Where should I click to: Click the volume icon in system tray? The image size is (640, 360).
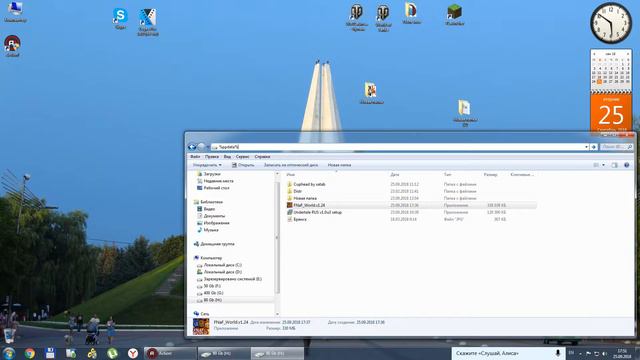pyautogui.click(x=604, y=353)
